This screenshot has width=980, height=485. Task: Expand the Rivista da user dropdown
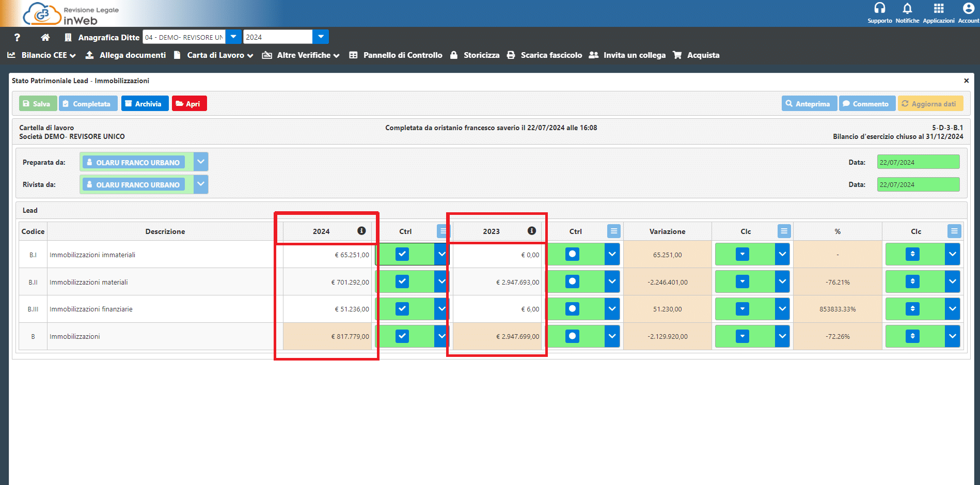(x=201, y=184)
